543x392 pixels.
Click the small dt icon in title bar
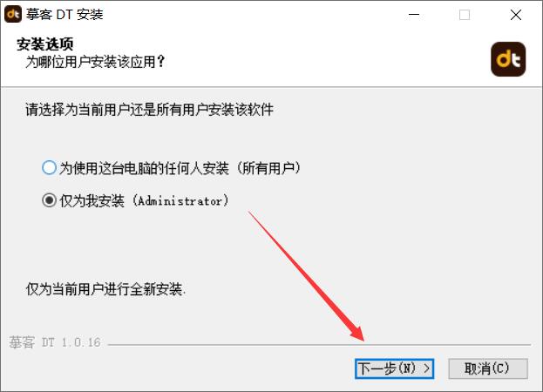[x=13, y=14]
